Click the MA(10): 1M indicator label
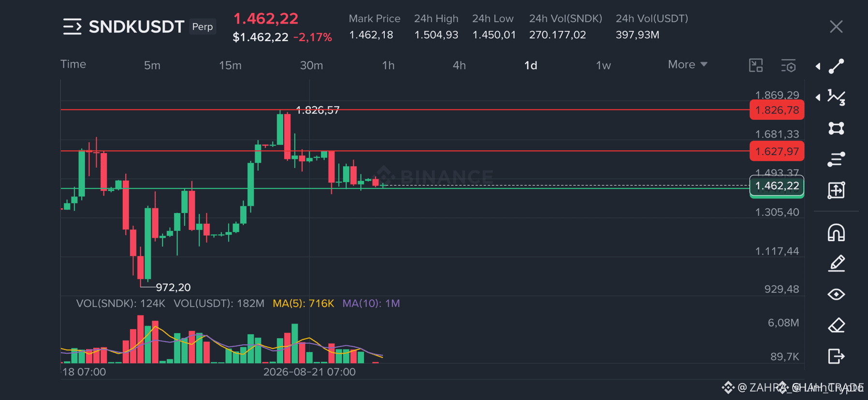Viewport: 868px width, 400px height. click(371, 303)
